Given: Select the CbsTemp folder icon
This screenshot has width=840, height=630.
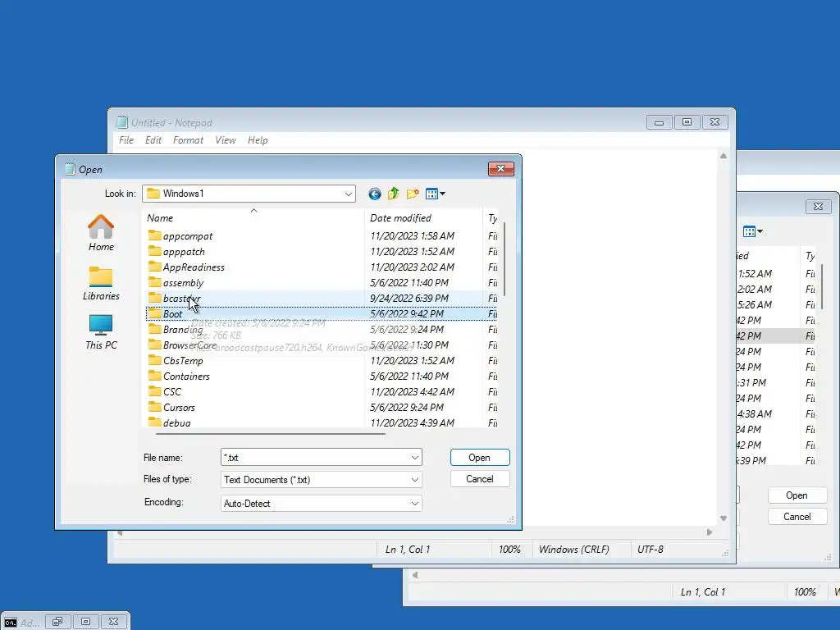Looking at the screenshot, I should click(x=155, y=361).
